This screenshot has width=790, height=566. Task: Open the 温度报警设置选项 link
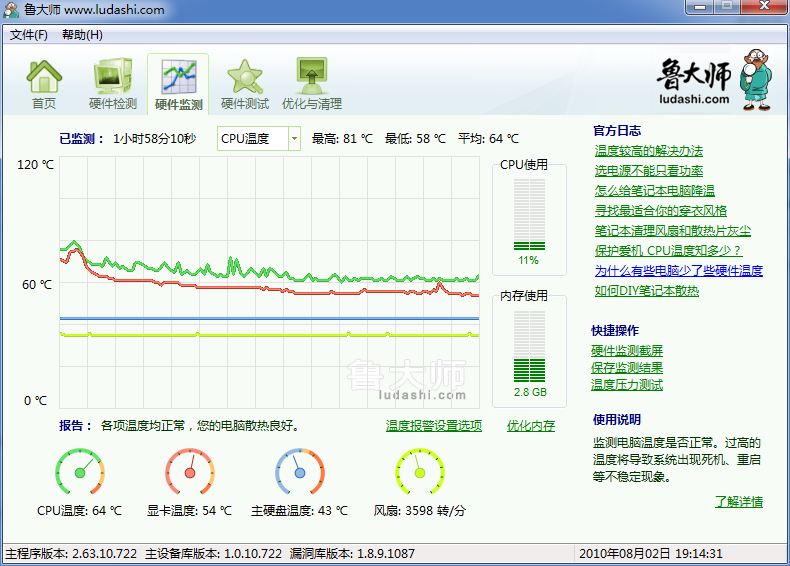click(434, 426)
